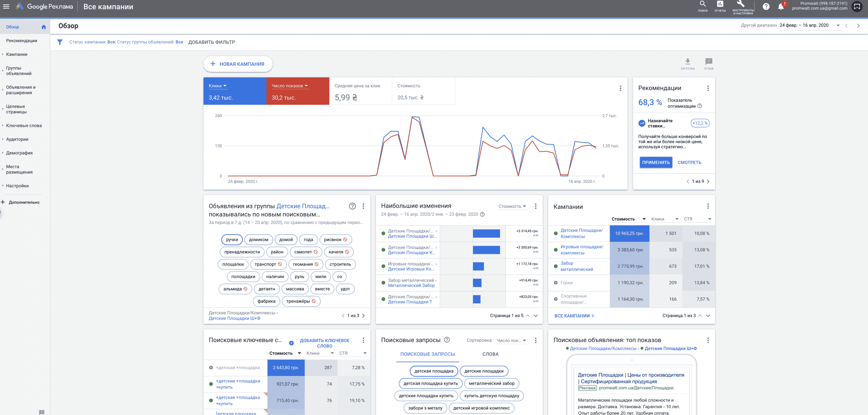
Task: Open the hamburger main menu
Action: point(6,6)
